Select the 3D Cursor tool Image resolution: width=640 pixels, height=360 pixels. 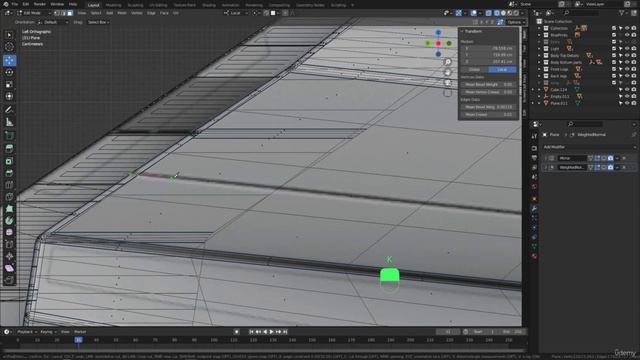(x=9, y=47)
